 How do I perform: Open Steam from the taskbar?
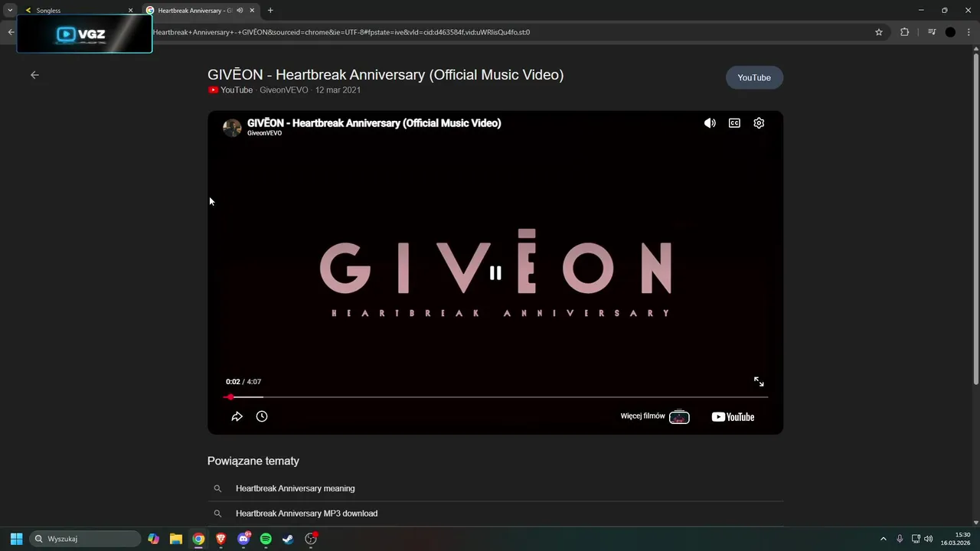tap(288, 539)
